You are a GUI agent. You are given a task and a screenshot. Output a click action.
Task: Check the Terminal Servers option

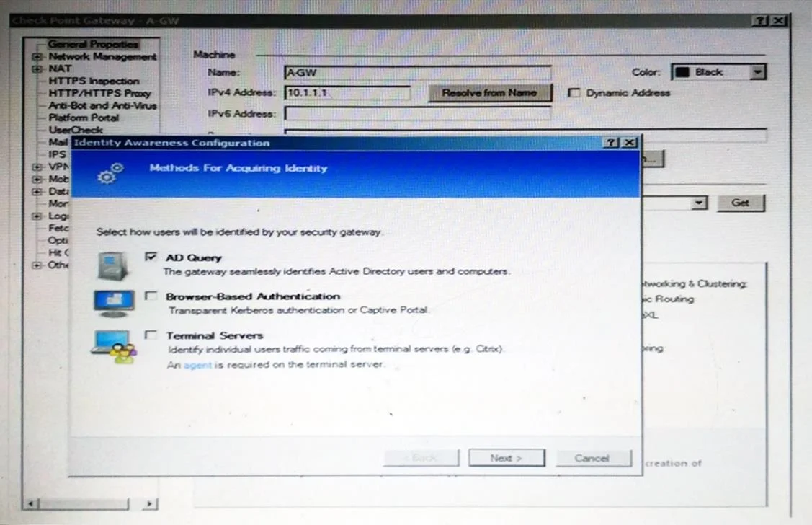(151, 335)
